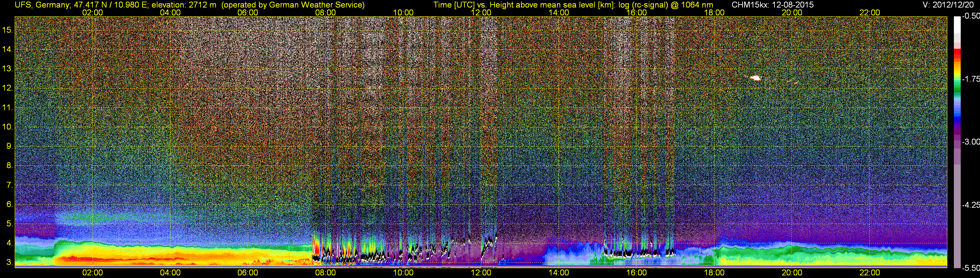The image size is (980, 278).
Task: Click the '04:00' label on the top time axis
Action: 170,12
